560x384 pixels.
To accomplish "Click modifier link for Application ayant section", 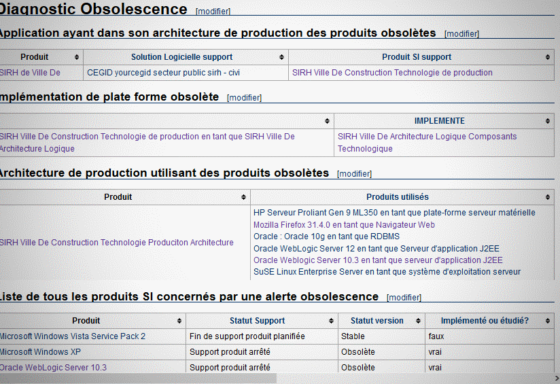I will [x=462, y=34].
